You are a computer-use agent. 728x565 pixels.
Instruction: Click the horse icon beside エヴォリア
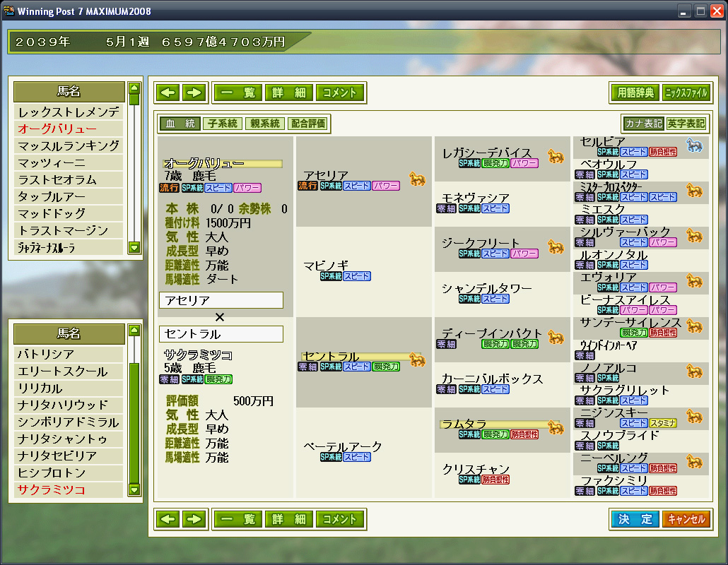tap(695, 280)
